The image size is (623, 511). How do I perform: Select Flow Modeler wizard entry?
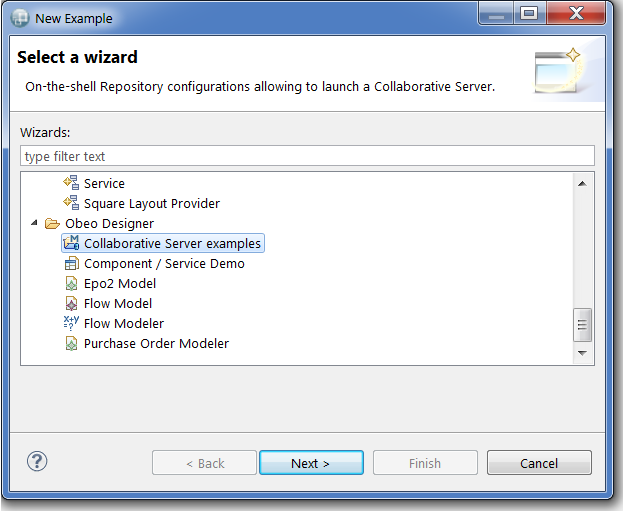pos(124,323)
